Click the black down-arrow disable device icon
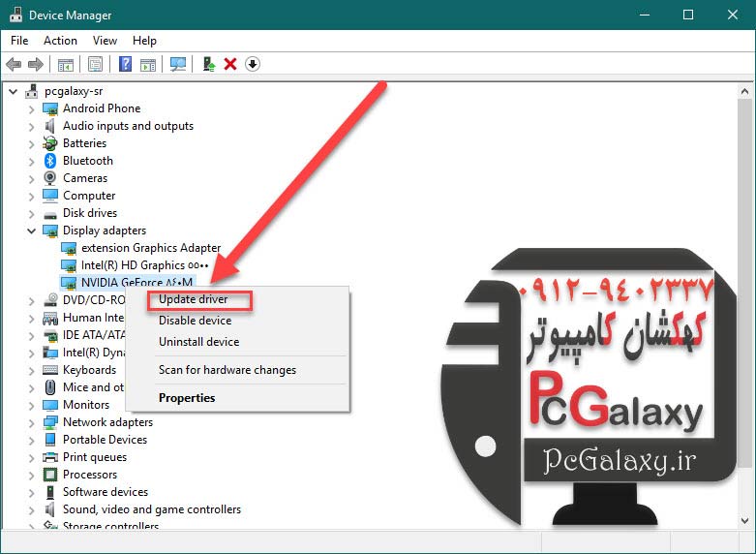Viewport: 756px width, 554px height. [x=253, y=64]
